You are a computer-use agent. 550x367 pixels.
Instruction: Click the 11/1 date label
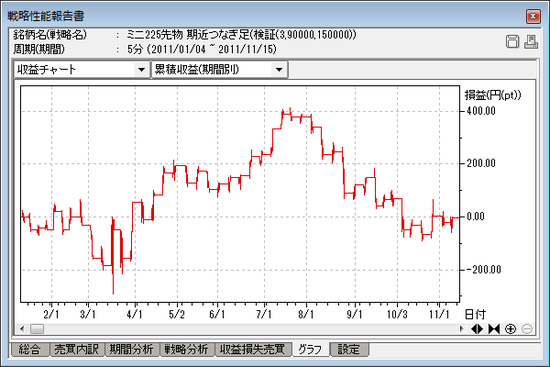click(x=439, y=314)
